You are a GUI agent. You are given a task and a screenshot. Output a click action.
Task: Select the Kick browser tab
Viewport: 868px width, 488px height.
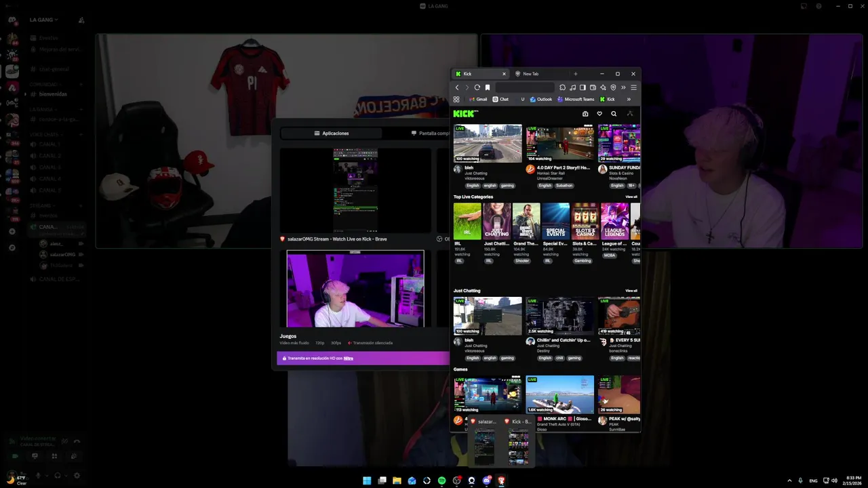click(480, 74)
